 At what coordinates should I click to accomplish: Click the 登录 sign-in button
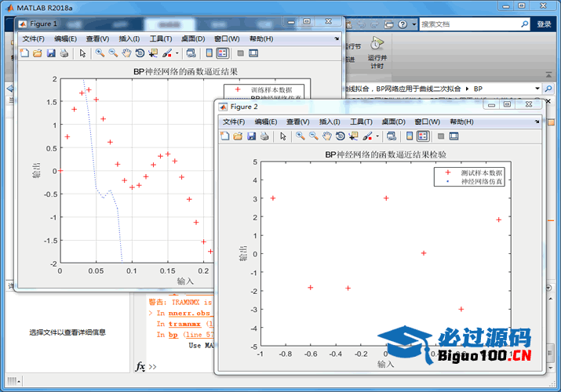coord(544,24)
